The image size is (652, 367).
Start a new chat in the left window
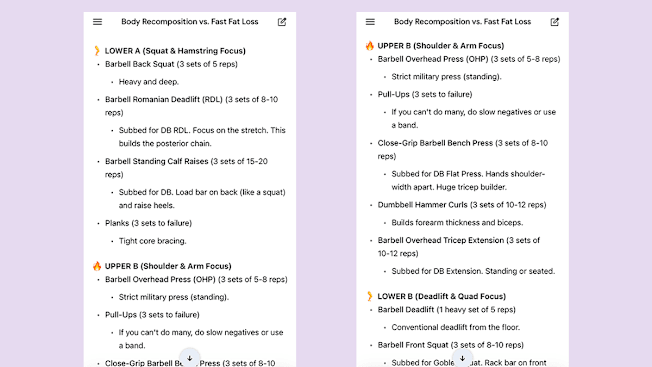[x=282, y=22]
